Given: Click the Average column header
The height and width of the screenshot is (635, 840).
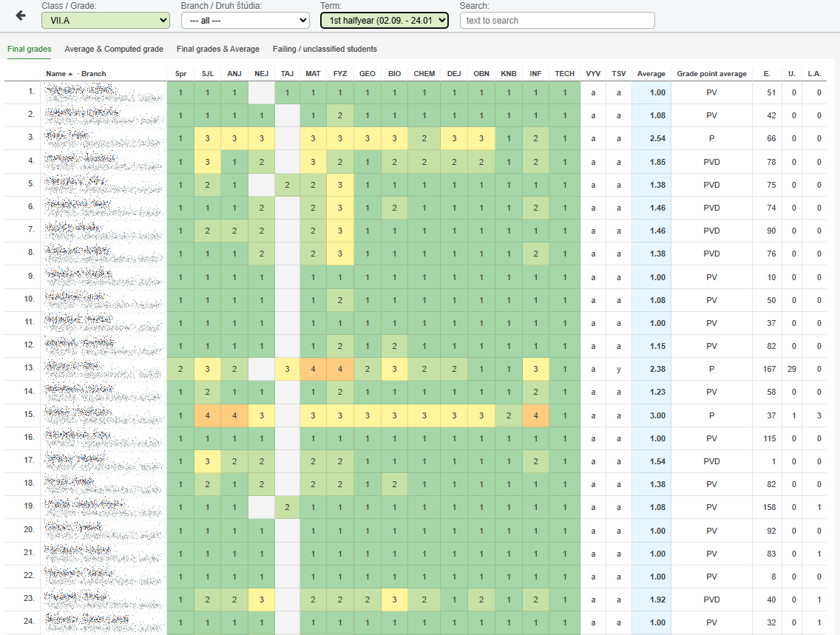Looking at the screenshot, I should [x=651, y=73].
